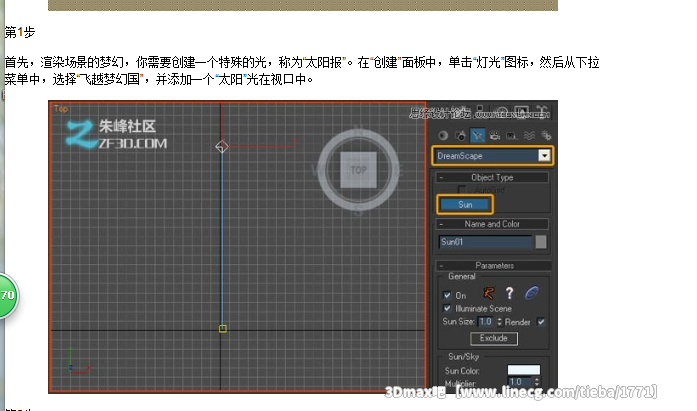
Task: Open the object color swatch beside Sun01
Action: tap(541, 242)
